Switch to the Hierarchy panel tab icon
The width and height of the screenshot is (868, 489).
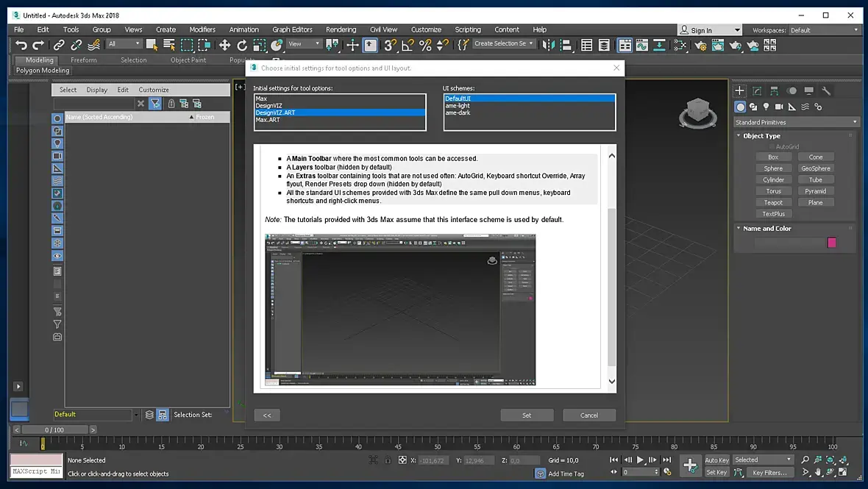click(x=774, y=90)
